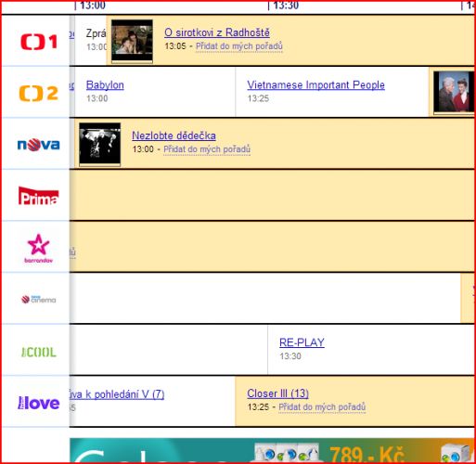Click the O sirotkovi z Radhoště thumbnail
Viewport: 476px width, 464px height.
[x=132, y=41]
